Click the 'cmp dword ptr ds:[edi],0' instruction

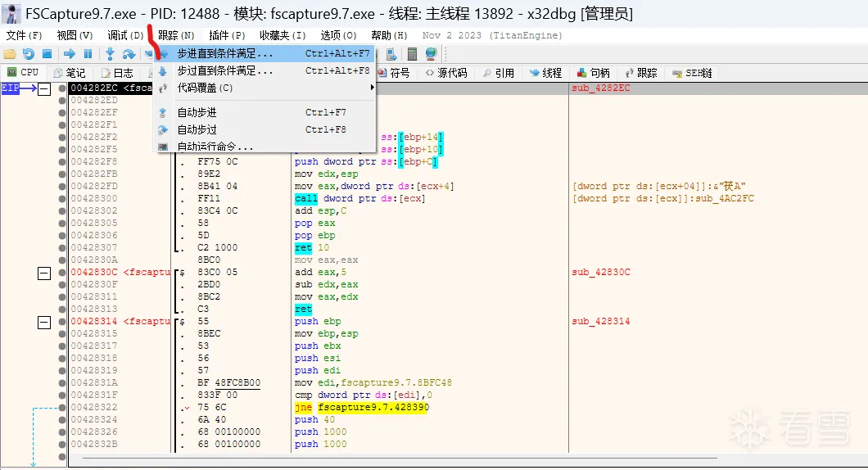coord(363,395)
